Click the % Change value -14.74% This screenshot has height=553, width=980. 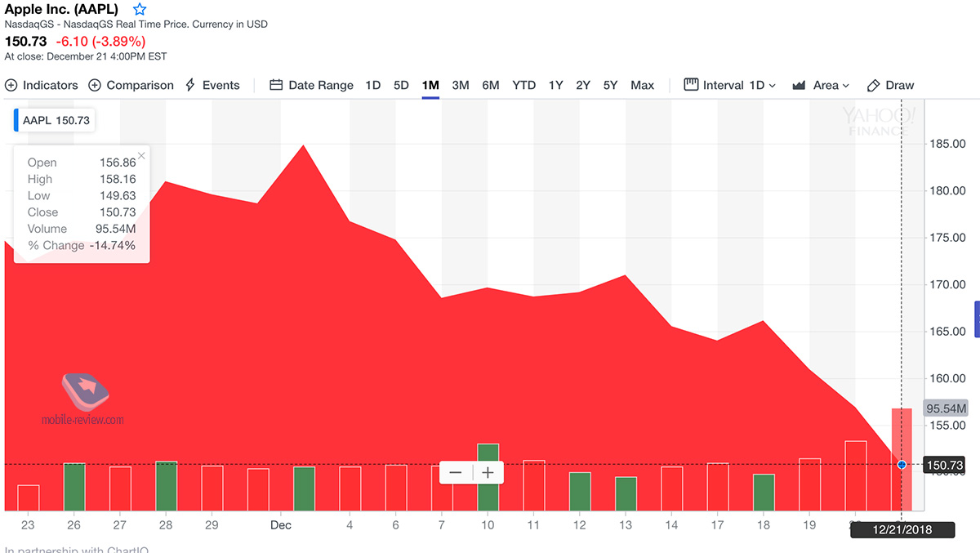113,245
